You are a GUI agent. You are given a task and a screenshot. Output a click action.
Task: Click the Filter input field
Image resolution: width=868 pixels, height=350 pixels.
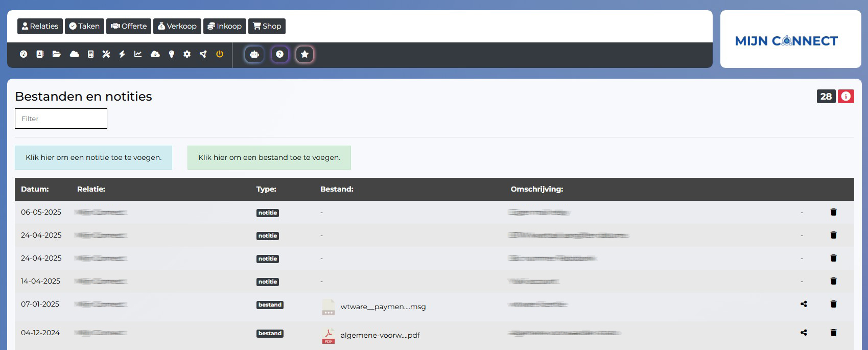click(x=61, y=119)
